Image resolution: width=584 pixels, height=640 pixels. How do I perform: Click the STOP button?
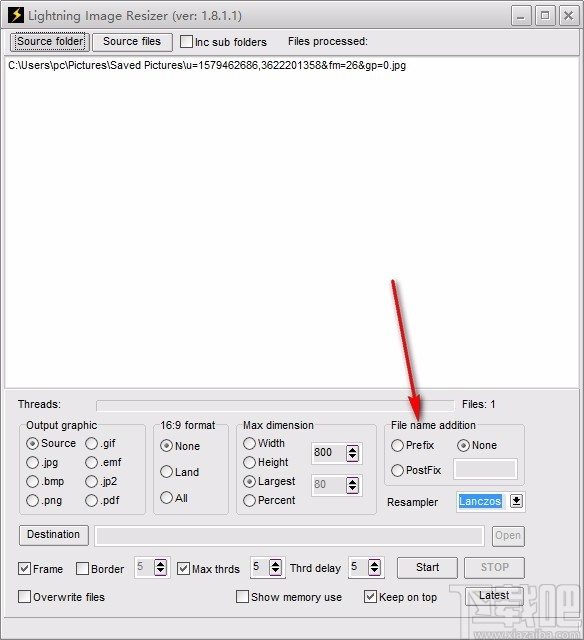pos(494,568)
